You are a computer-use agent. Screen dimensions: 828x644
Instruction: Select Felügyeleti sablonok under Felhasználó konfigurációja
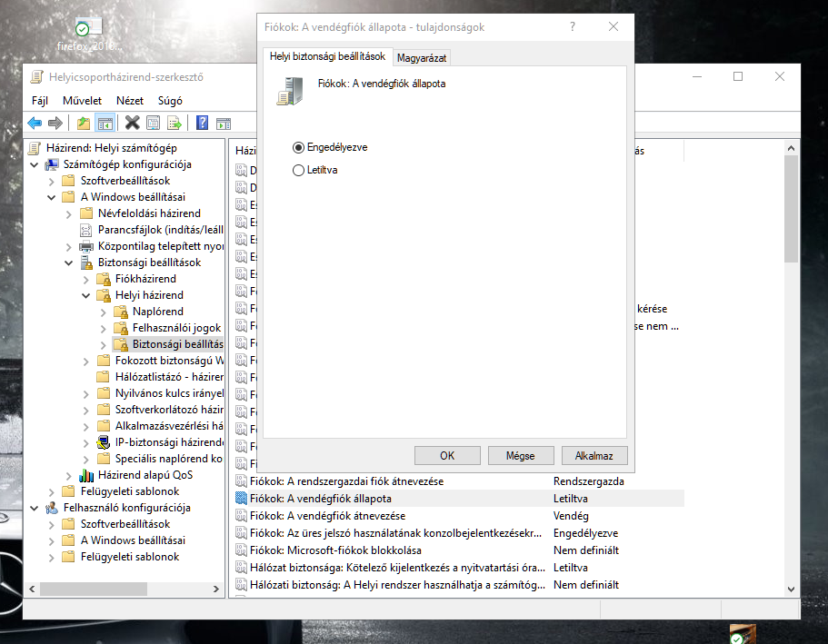click(129, 557)
